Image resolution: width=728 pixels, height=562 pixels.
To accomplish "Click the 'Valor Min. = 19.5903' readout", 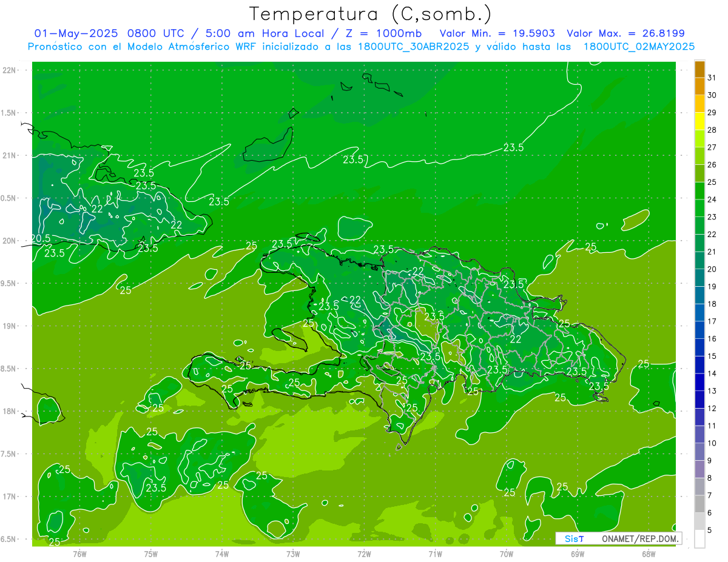I will pos(497,33).
